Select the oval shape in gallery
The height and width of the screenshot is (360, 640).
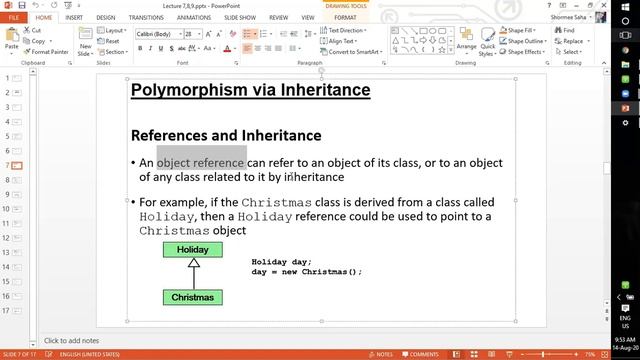[x=433, y=31]
